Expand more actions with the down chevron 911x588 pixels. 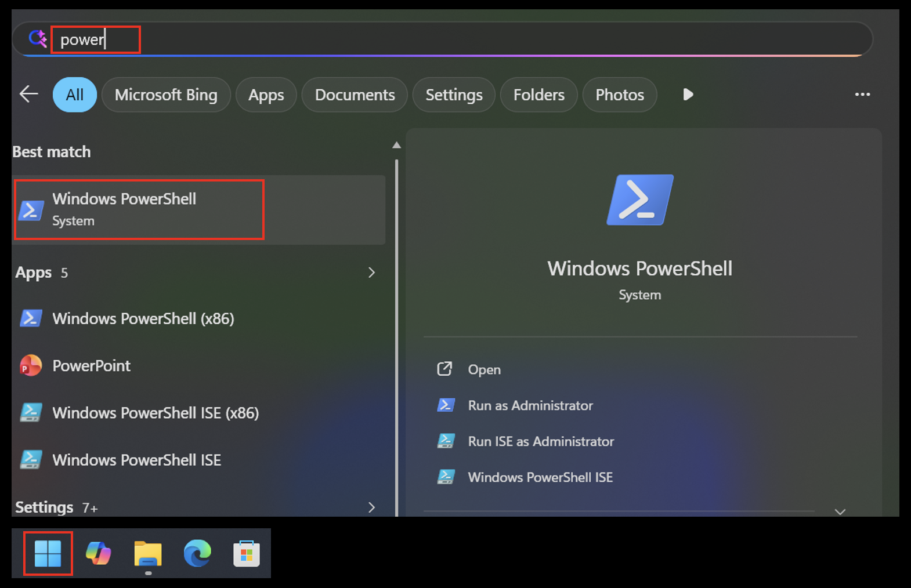coord(840,511)
